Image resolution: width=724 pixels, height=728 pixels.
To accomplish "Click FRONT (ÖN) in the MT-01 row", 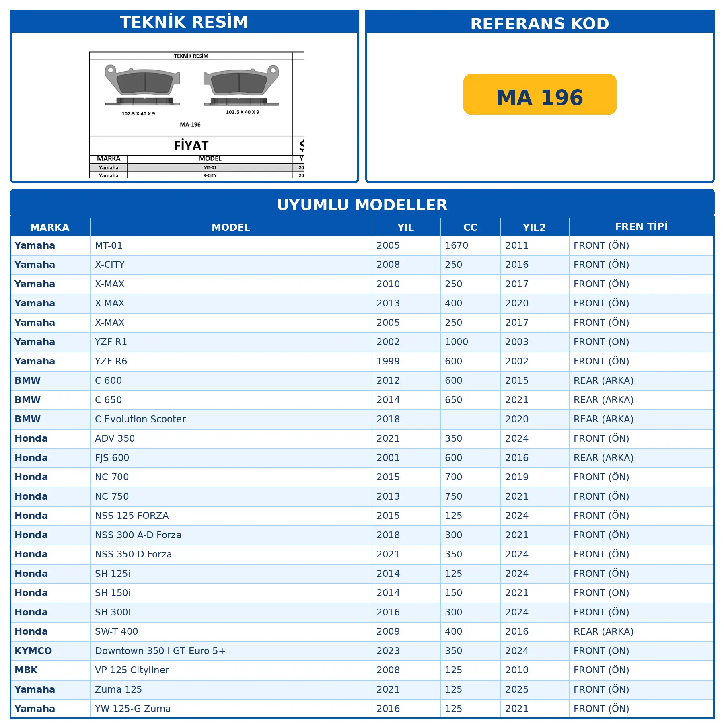I will (x=601, y=245).
